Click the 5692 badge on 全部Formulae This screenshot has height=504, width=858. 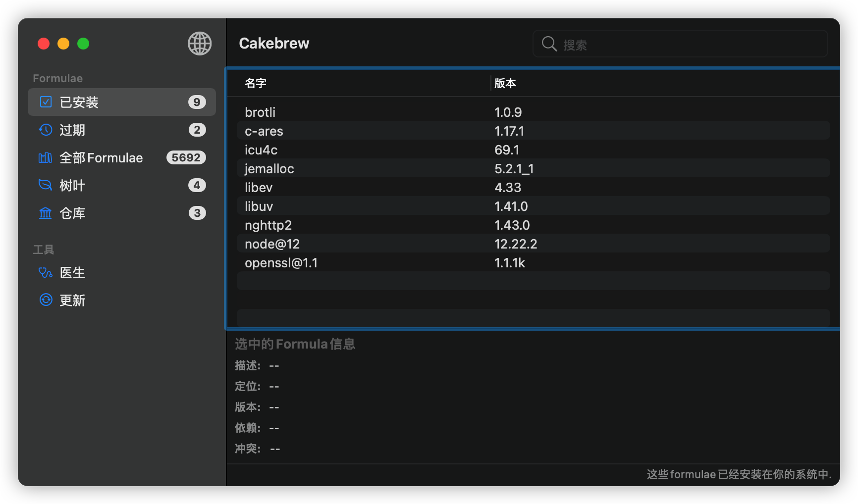186,157
